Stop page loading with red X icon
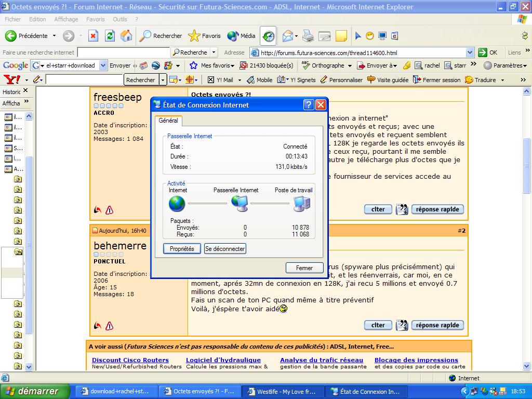 94,36
